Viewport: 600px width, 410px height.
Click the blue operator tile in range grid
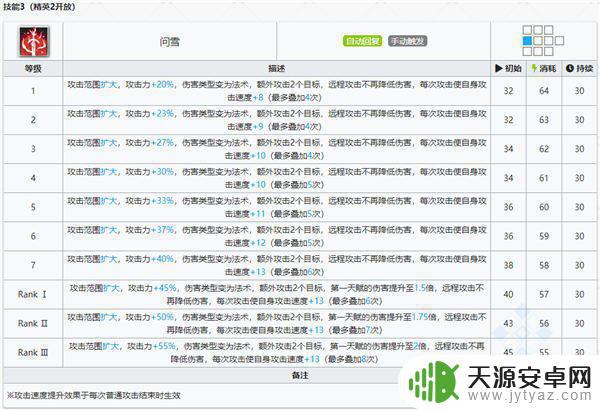[527, 41]
